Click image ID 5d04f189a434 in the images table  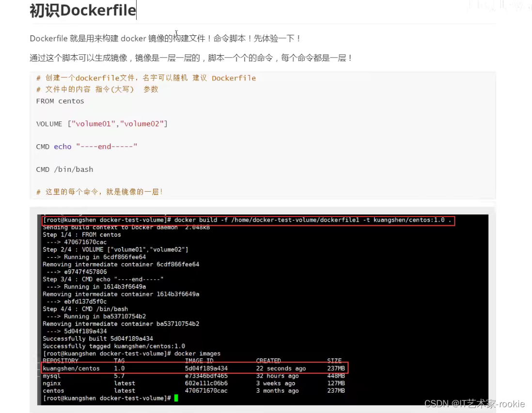[x=206, y=368]
